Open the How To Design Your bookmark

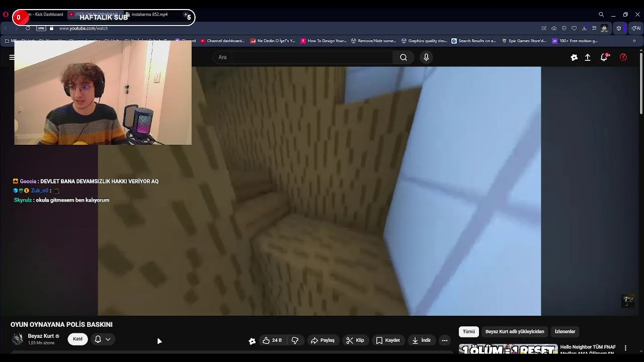click(324, 41)
